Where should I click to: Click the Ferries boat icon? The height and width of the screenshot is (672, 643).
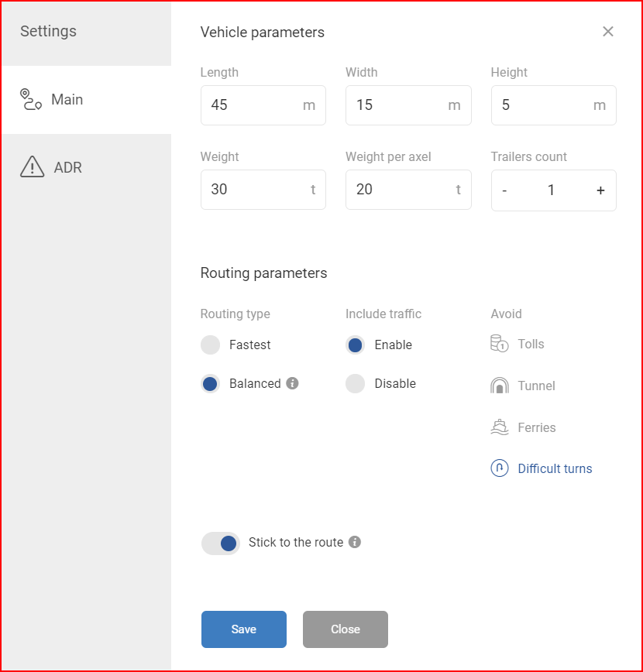500,427
